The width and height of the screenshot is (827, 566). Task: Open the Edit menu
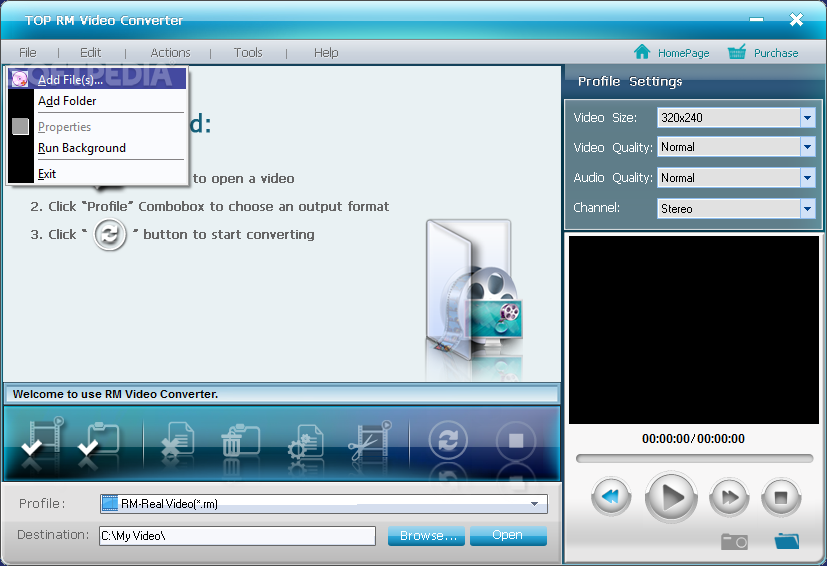pos(90,52)
